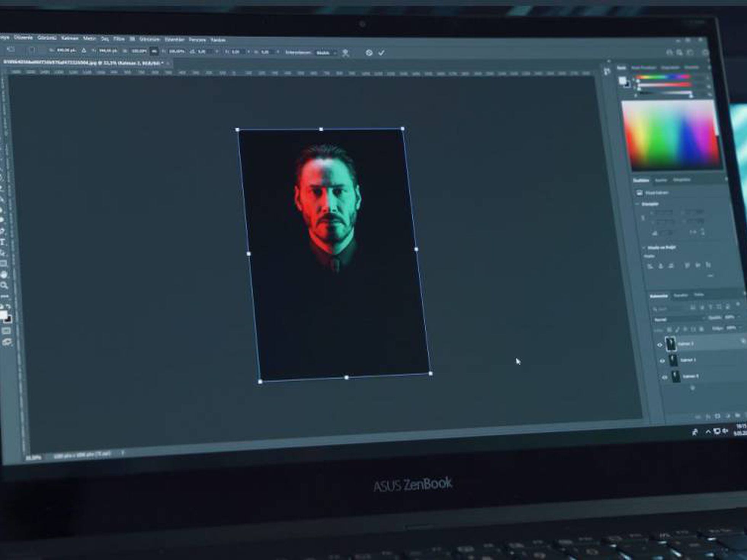Hide the middle layer via eye icon
Screen dimensions: 747x560
(x=662, y=361)
